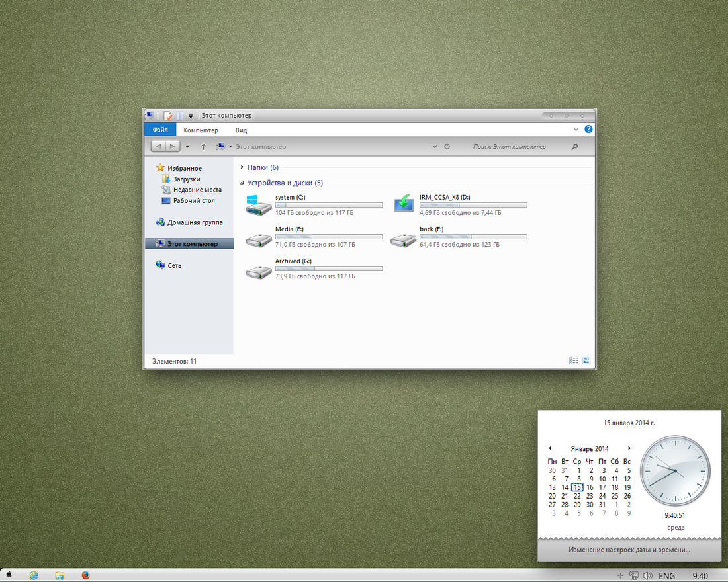728x582 pixels.
Task: Go up one folder level
Action: [203, 147]
